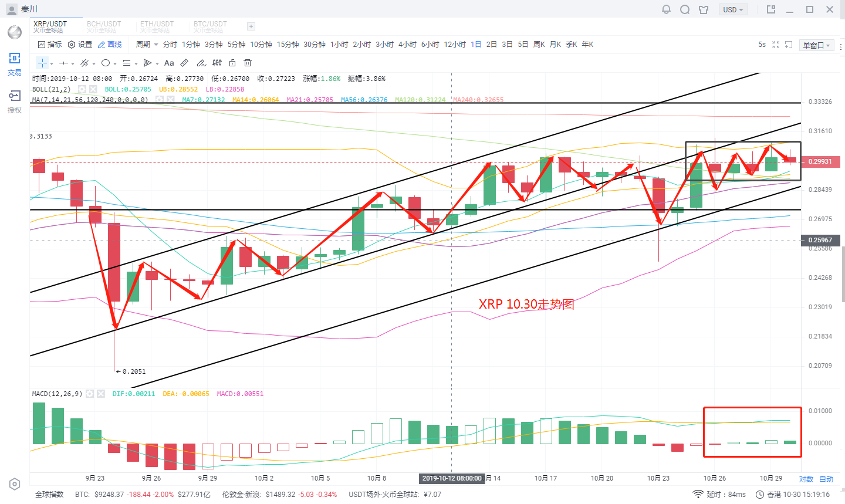This screenshot has width=845, height=504.
Task: Open the 设置 (settings) hexagon button
Action: 80,45
